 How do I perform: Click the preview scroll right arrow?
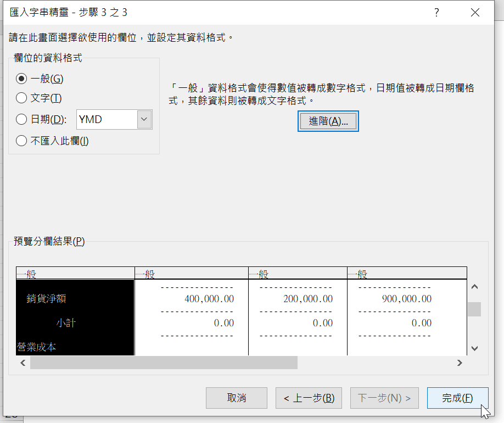click(x=460, y=363)
